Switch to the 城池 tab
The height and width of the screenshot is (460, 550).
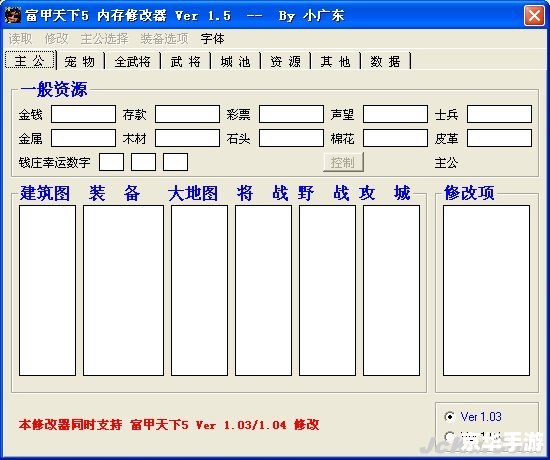[x=235, y=62]
